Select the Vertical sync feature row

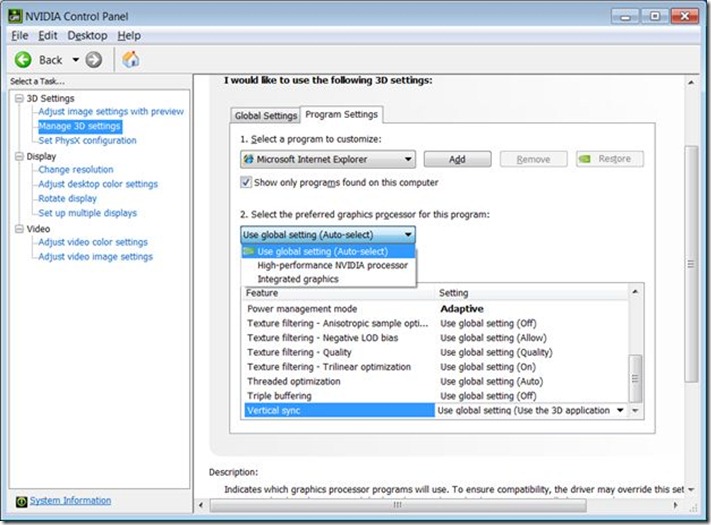[x=339, y=410]
